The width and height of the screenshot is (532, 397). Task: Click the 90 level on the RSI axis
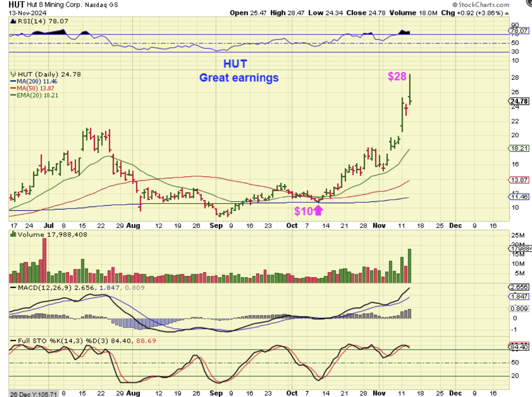(x=515, y=25)
